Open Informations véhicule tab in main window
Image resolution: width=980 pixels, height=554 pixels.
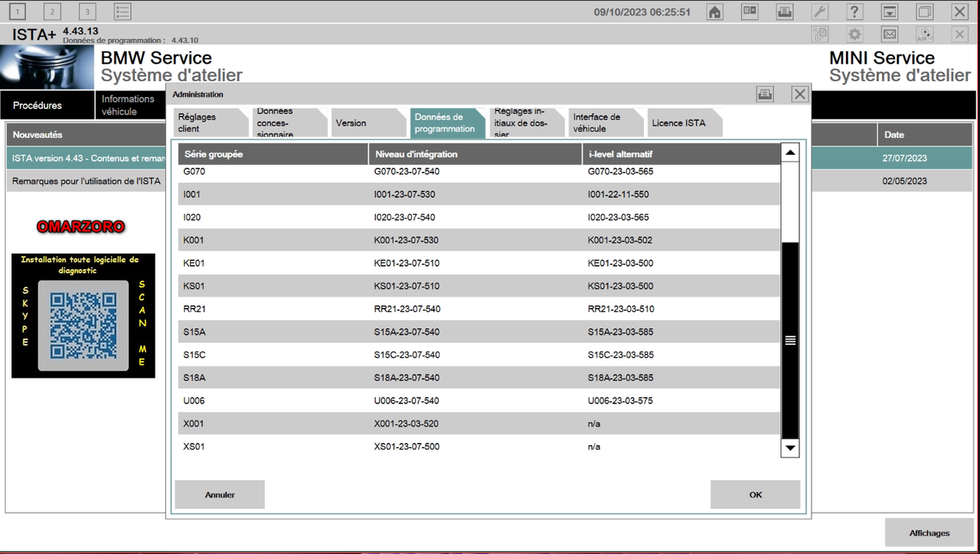click(x=129, y=105)
